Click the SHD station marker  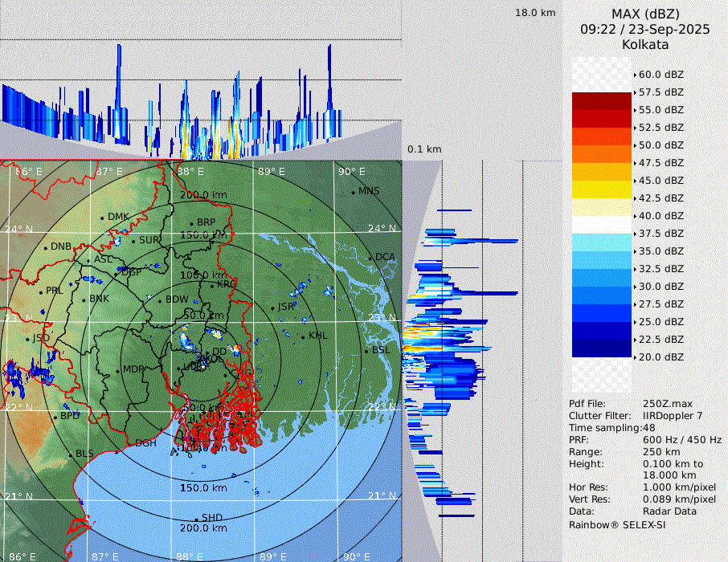click(196, 519)
